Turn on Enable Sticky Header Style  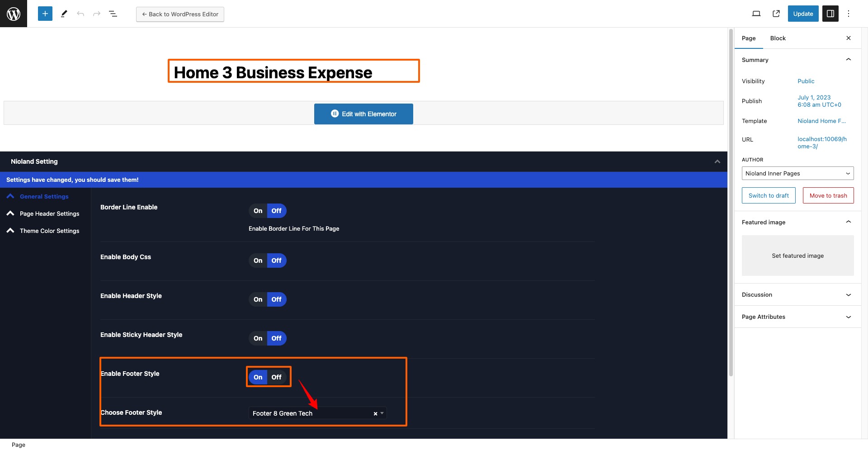click(258, 338)
